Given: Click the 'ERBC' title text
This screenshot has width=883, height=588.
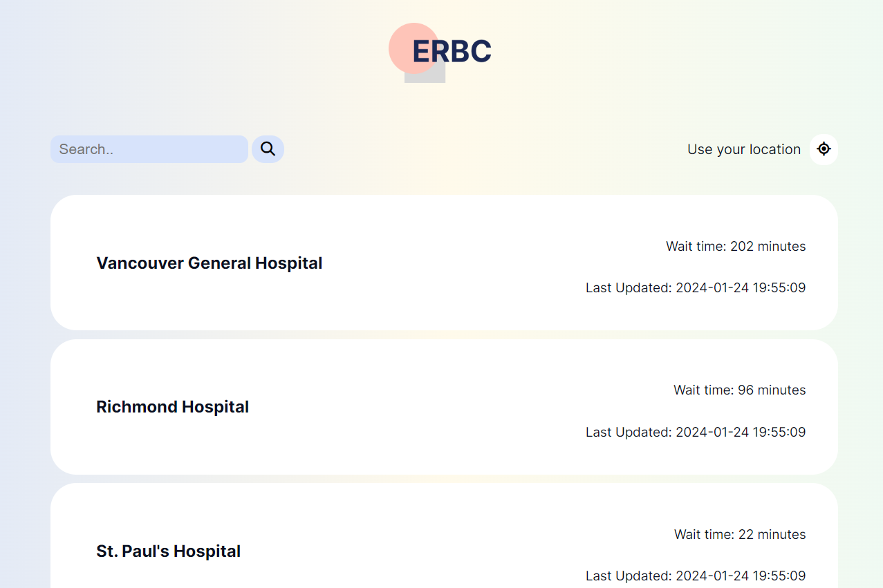Looking at the screenshot, I should coord(452,51).
